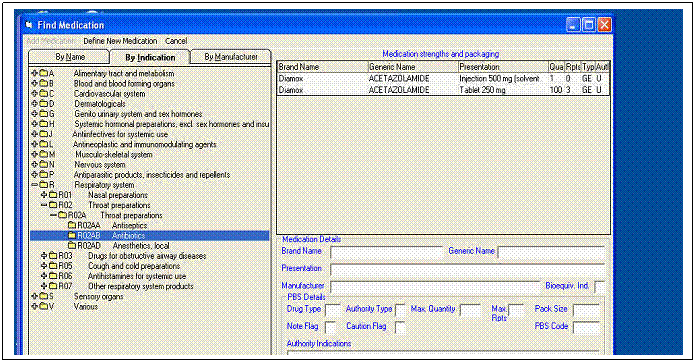Click the R02AB Antibiotics folder icon
Image resolution: width=696 pixels, height=363 pixels.
coord(72,236)
